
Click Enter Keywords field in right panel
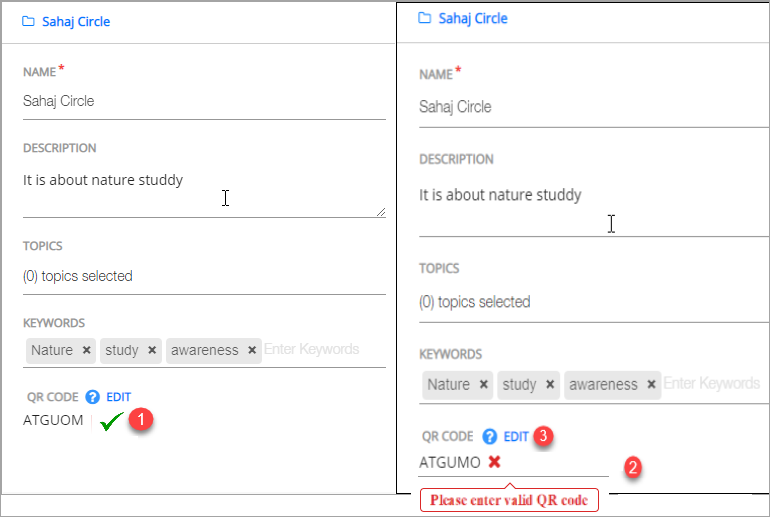tap(711, 384)
